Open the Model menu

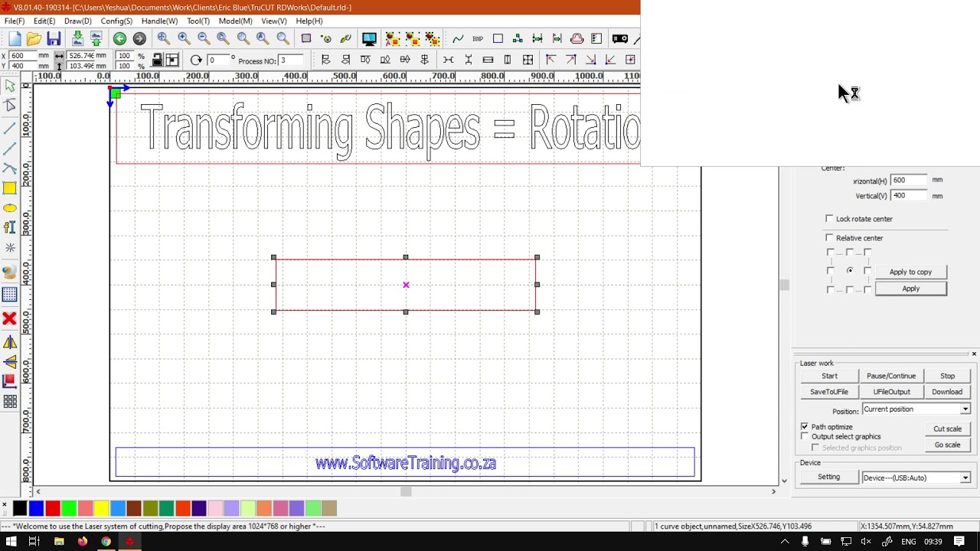tap(235, 21)
